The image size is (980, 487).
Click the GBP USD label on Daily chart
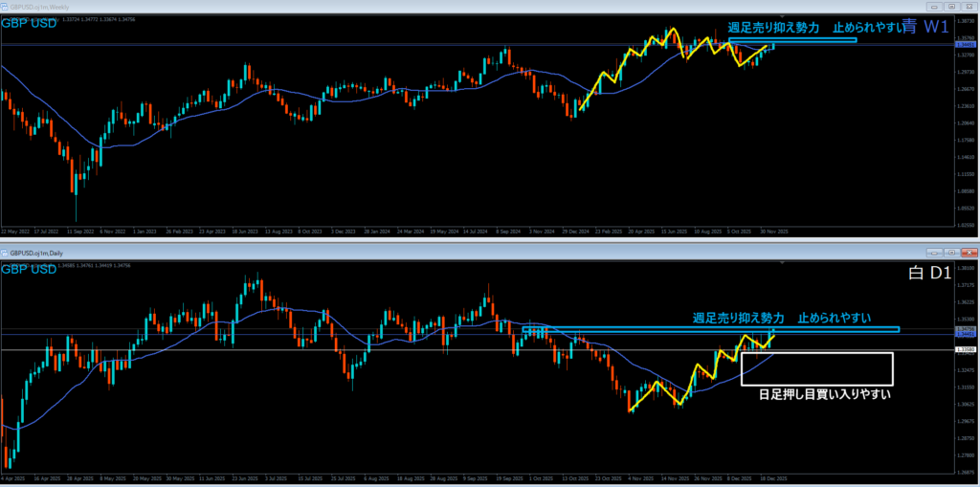point(29,269)
